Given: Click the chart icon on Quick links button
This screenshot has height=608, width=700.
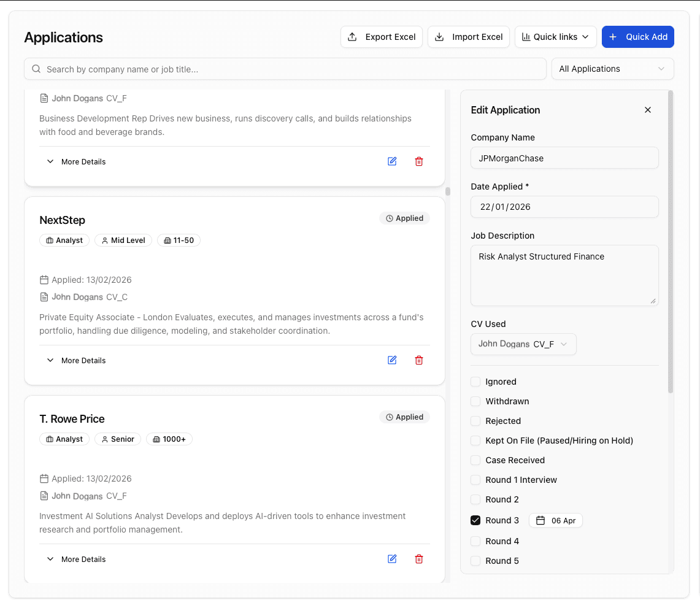Looking at the screenshot, I should (x=528, y=37).
